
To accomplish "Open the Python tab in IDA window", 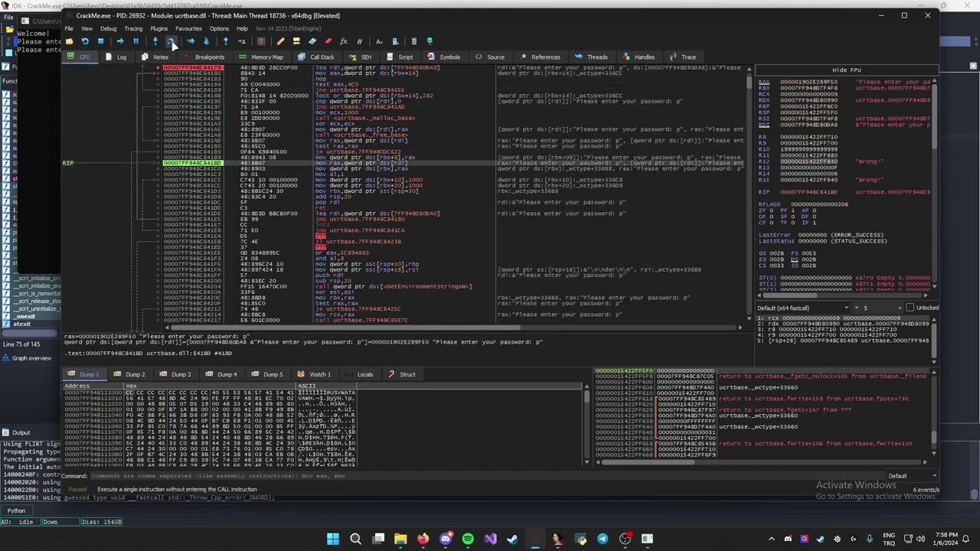I will click(16, 510).
